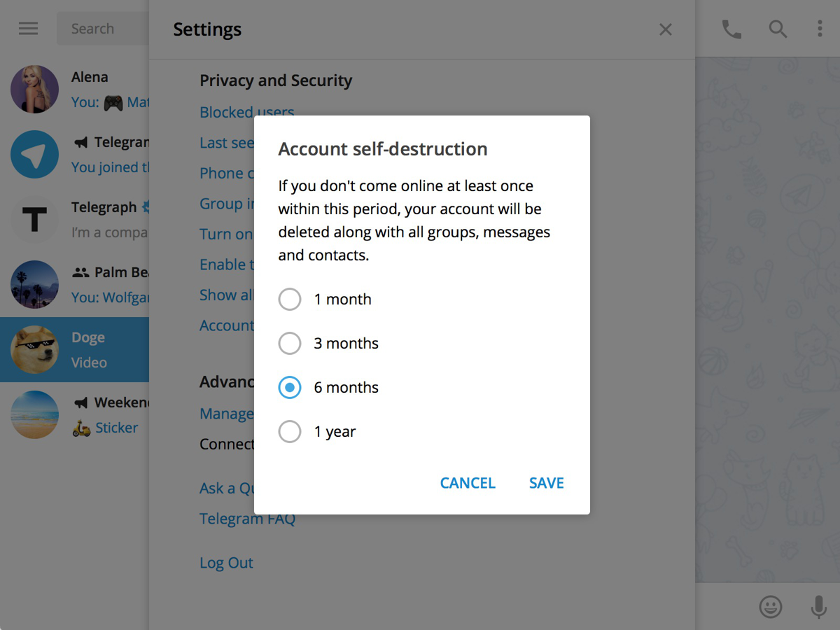840x630 pixels.
Task: Close the Settings panel with X
Action: coord(666,29)
